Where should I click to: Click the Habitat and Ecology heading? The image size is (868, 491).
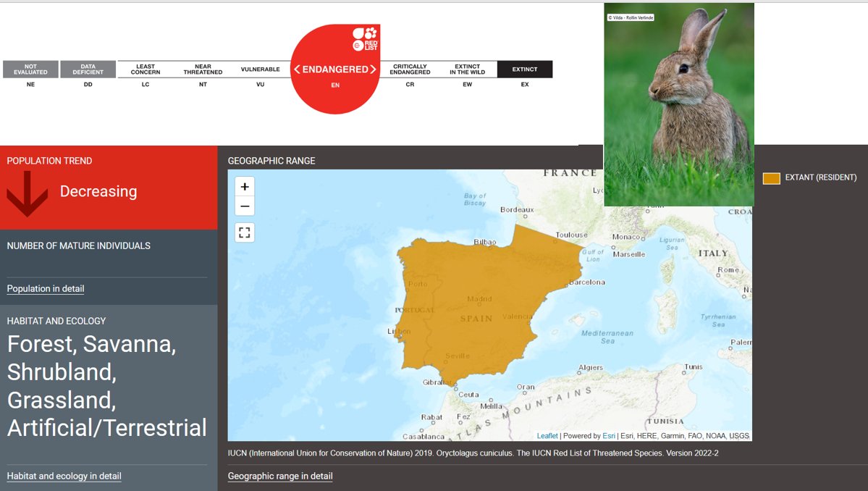(x=56, y=321)
